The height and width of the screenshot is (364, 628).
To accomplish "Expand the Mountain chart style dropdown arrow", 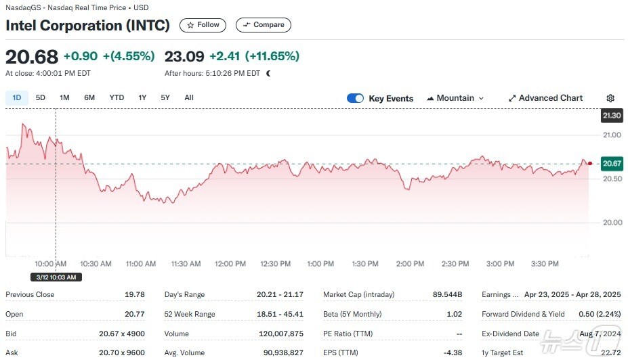I will pos(482,98).
